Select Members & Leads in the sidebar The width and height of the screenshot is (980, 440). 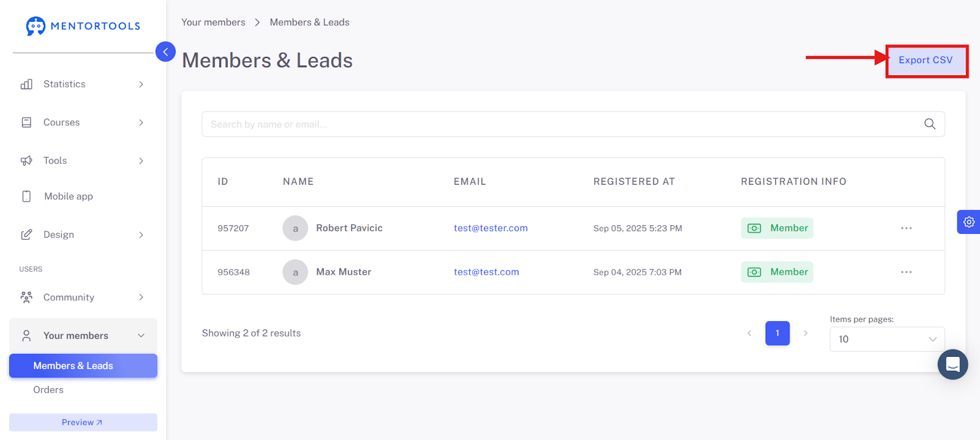point(83,366)
